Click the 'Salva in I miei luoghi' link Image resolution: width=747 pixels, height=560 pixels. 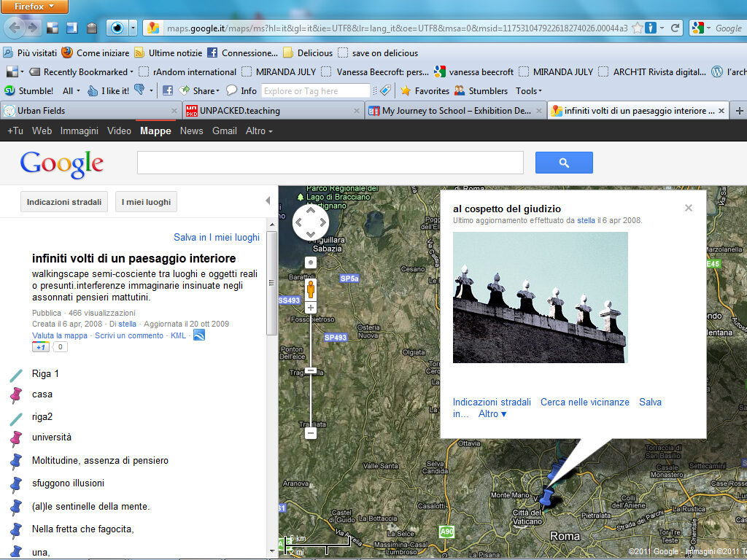(216, 237)
